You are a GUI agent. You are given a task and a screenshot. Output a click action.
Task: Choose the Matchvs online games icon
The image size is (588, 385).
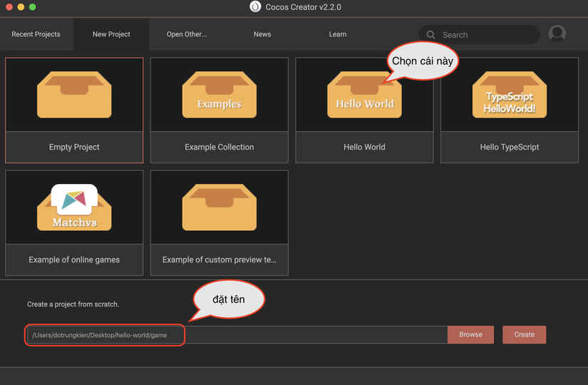tap(74, 207)
